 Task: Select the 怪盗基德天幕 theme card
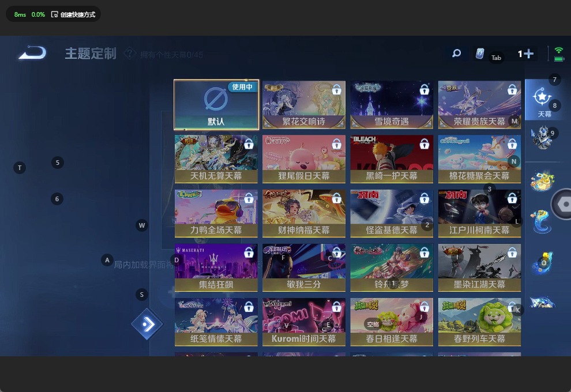coord(392,213)
